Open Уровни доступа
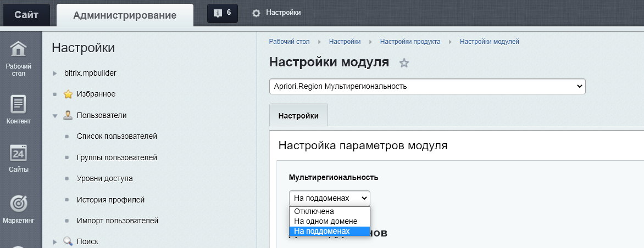The width and height of the screenshot is (644, 248). [x=105, y=178]
